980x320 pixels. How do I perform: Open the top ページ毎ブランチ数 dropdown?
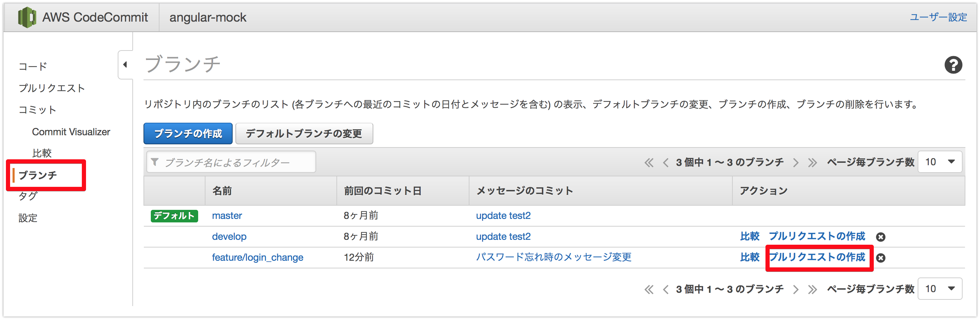point(940,161)
